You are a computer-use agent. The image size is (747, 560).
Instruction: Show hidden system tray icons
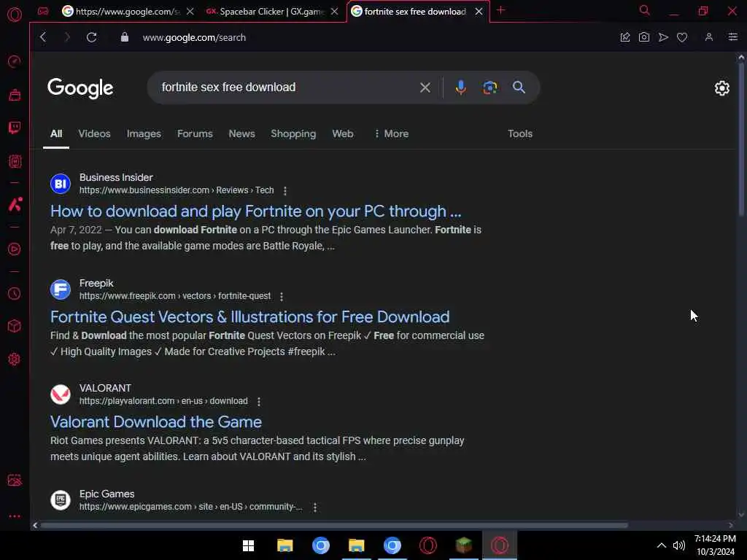[661, 545]
